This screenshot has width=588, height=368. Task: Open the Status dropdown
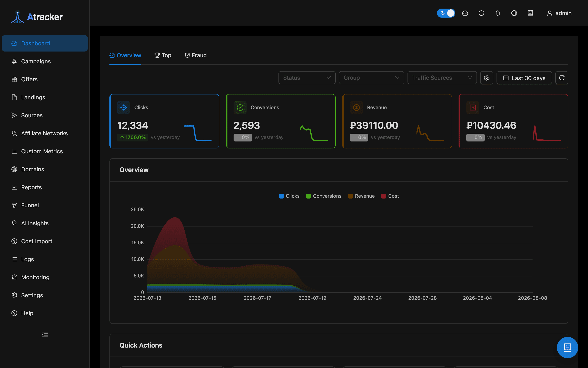tap(307, 78)
